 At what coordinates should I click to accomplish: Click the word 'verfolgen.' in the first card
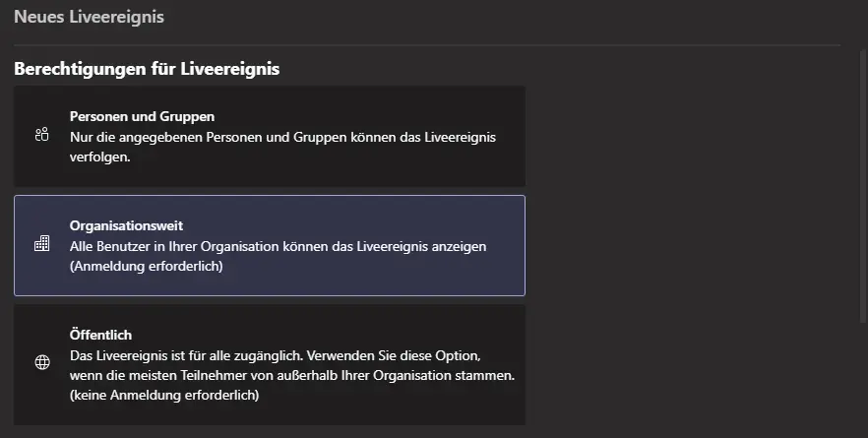(x=100, y=157)
